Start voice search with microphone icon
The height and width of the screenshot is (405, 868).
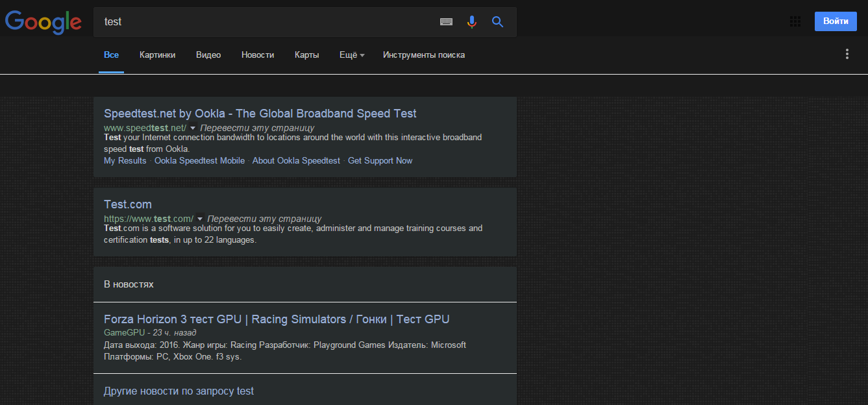pyautogui.click(x=472, y=21)
